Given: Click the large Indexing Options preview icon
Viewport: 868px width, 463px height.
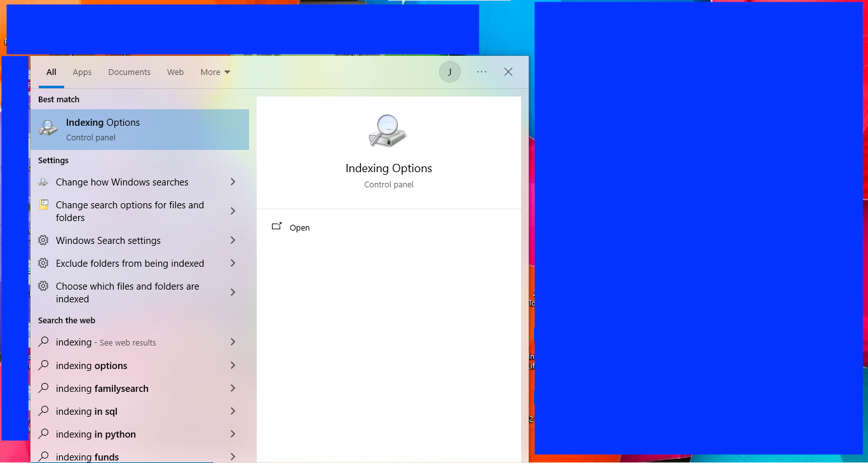Looking at the screenshot, I should pyautogui.click(x=388, y=131).
